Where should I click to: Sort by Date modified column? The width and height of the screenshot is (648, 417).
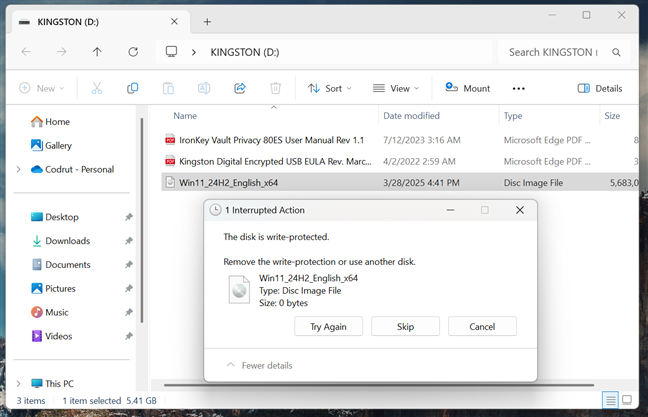pyautogui.click(x=411, y=116)
